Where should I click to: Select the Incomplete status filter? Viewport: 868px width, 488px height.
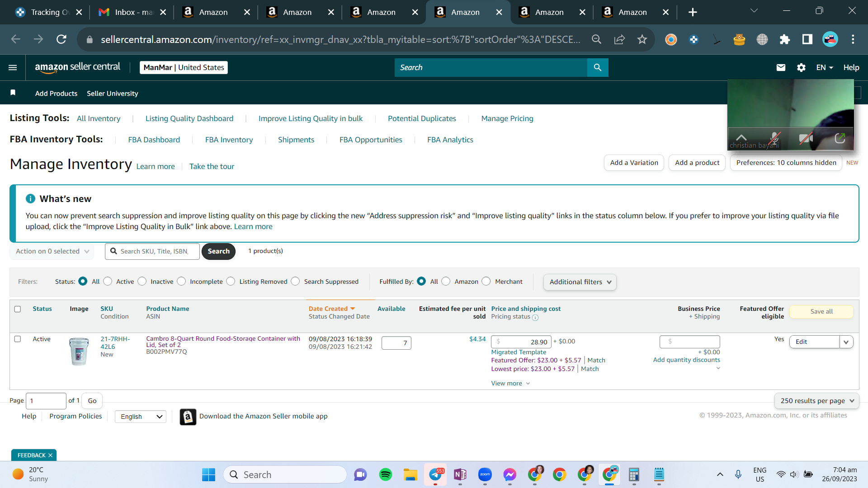[181, 281]
